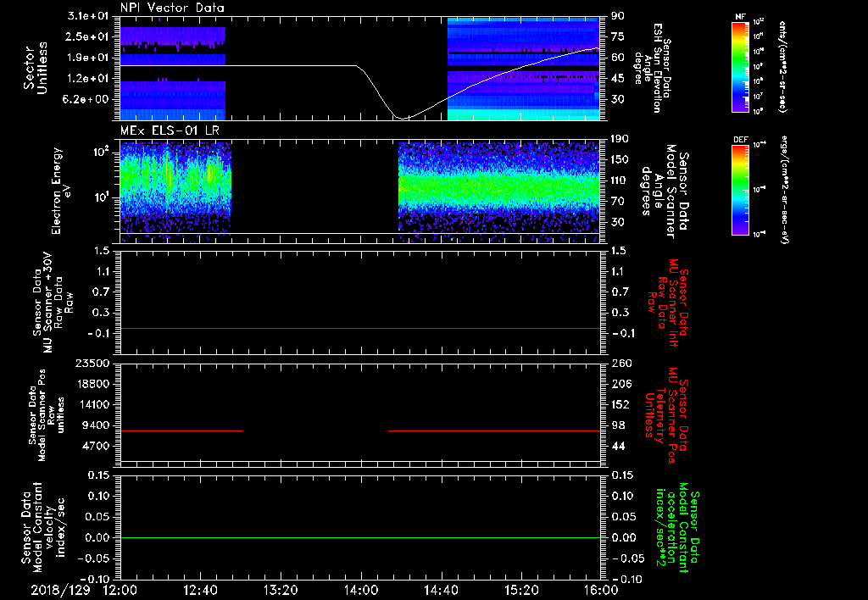The width and height of the screenshot is (868, 600).
Task: Click the 152 telemetry tick value
Action: click(x=621, y=404)
